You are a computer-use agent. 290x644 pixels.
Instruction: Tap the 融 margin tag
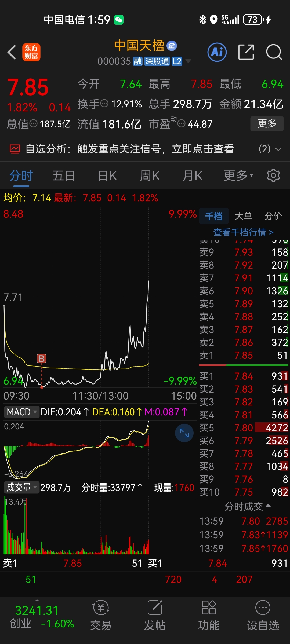(x=138, y=61)
